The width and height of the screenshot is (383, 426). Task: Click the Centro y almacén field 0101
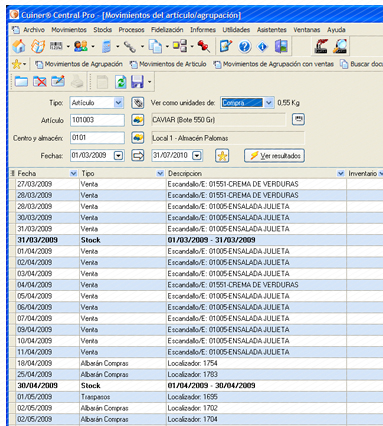coord(97,138)
